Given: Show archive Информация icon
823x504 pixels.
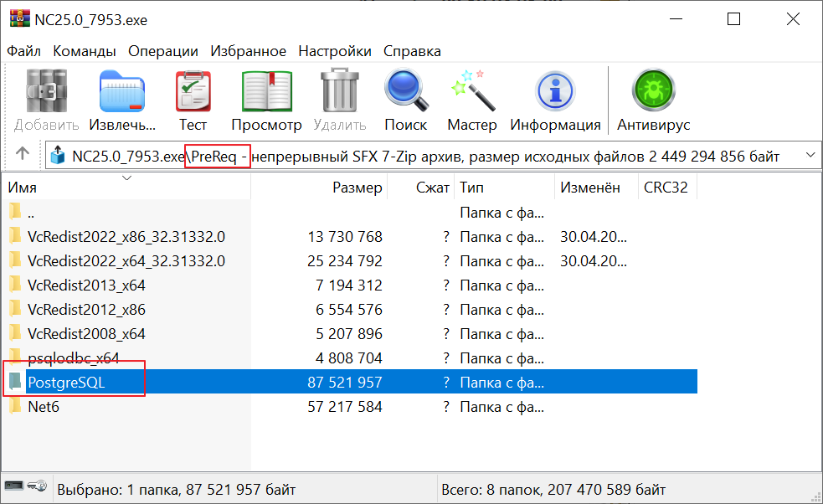Looking at the screenshot, I should click(x=555, y=90).
